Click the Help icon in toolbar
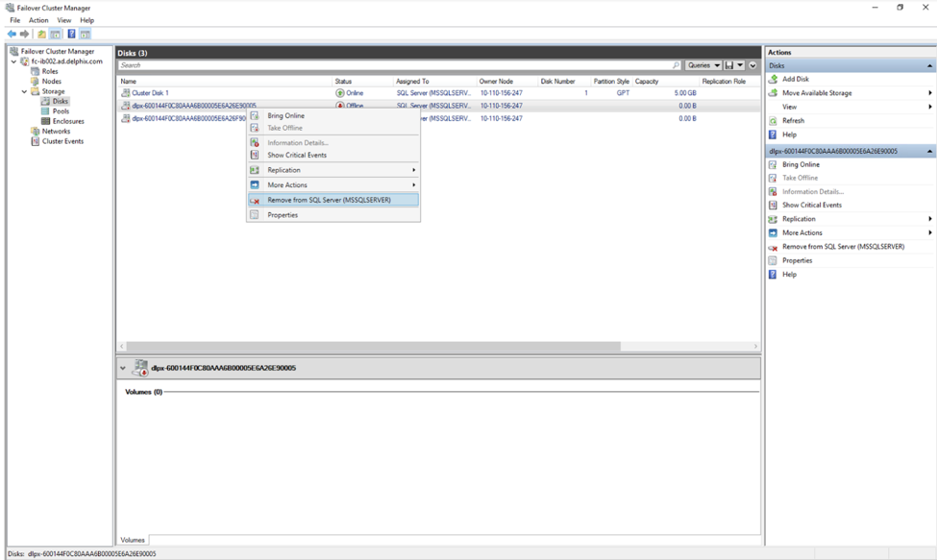Viewport: 937px width, 560px height. tap(71, 34)
